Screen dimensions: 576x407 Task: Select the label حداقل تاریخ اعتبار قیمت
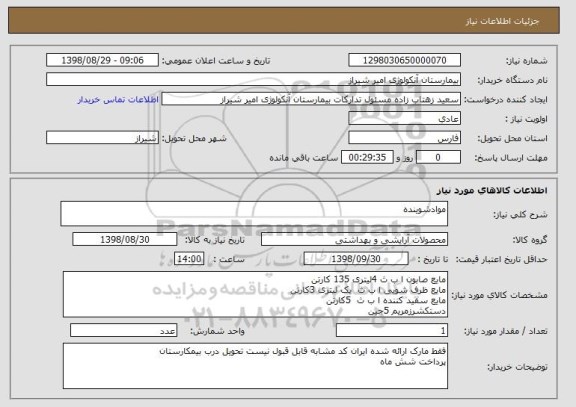[x=502, y=259]
